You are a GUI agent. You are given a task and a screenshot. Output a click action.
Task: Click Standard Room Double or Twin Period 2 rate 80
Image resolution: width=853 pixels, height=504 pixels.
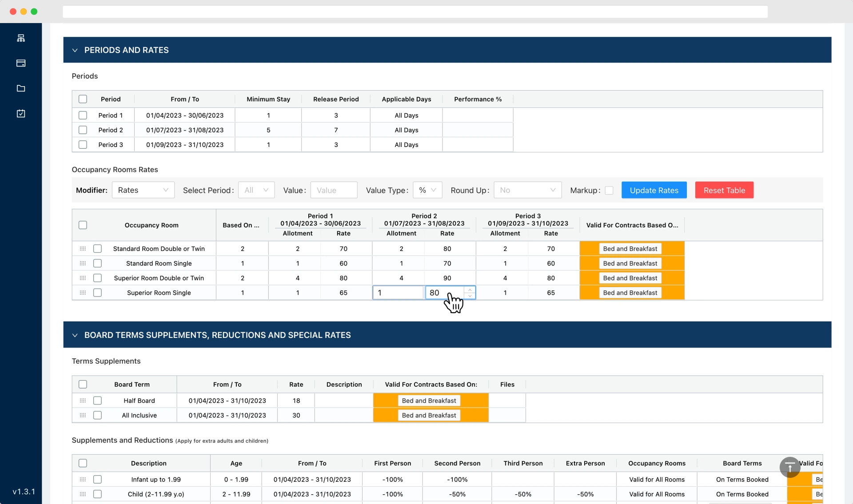pos(447,249)
